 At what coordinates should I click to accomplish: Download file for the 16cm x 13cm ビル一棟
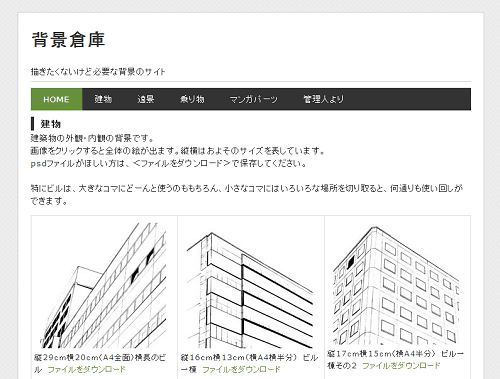(241, 370)
